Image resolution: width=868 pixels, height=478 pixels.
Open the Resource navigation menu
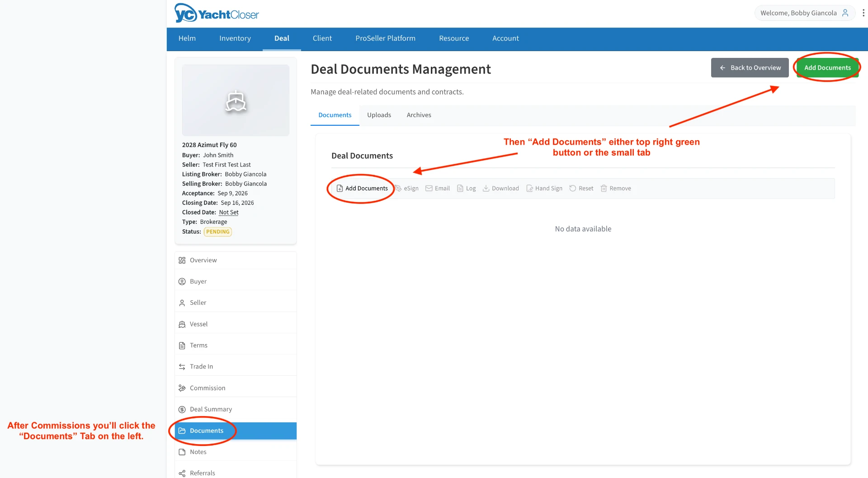point(454,38)
